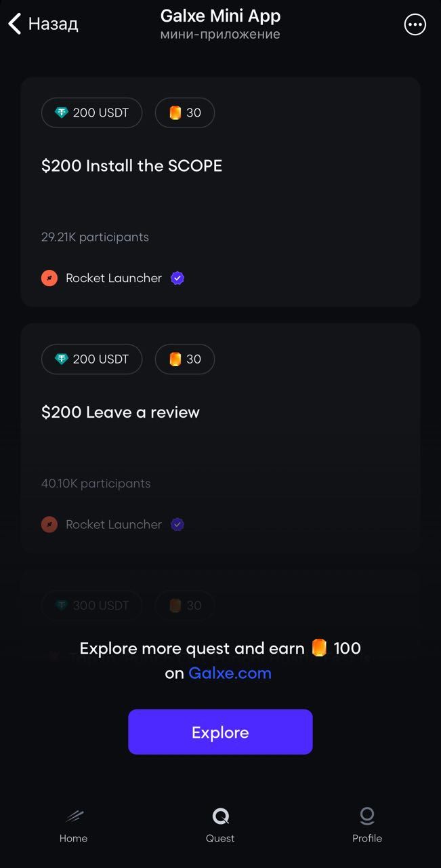Go to the Profile tab
441x868 pixels.
pos(366,826)
